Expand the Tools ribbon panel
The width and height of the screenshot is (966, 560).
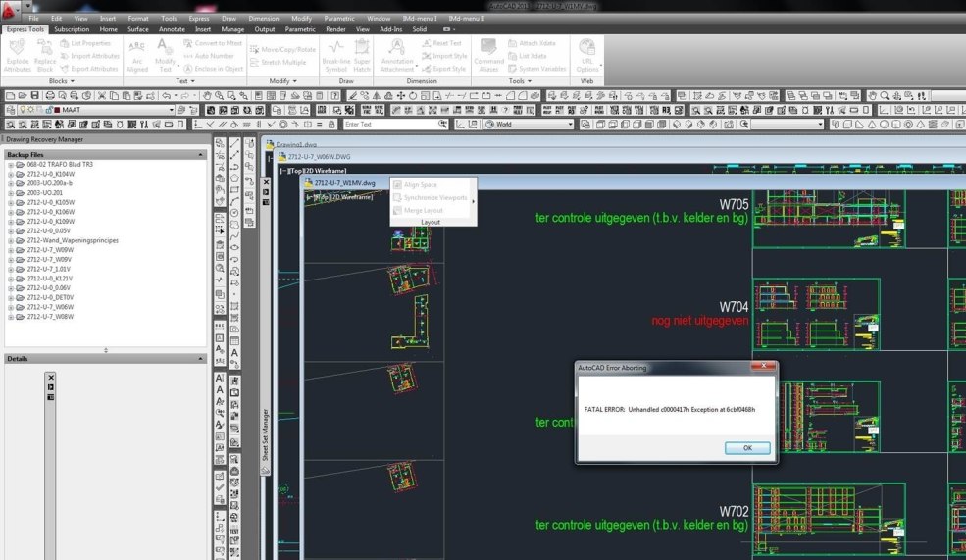point(520,81)
